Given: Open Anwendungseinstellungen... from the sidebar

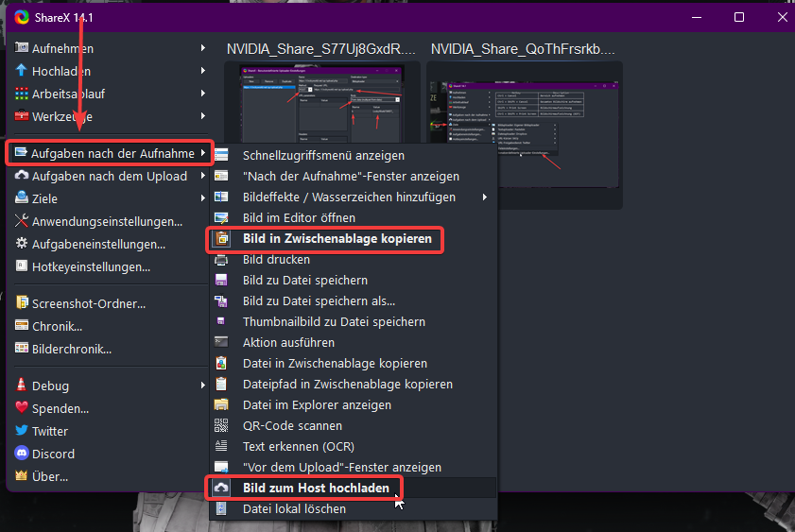Looking at the screenshot, I should click(x=107, y=221).
